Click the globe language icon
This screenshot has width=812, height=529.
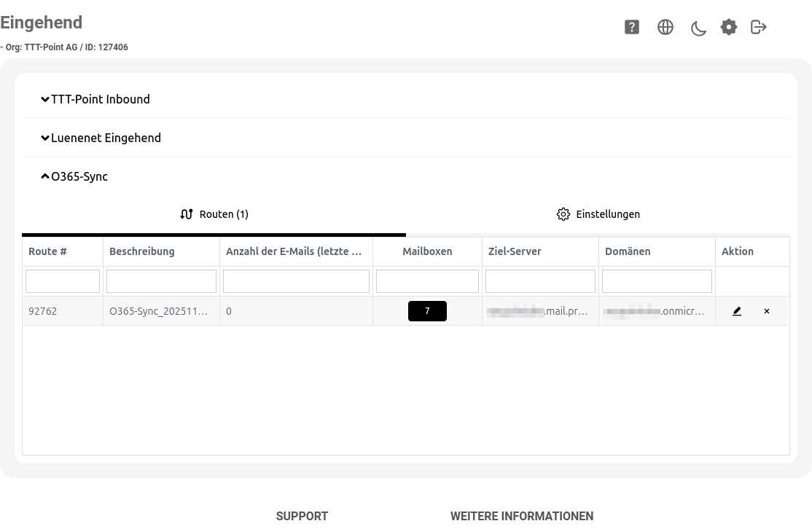pos(665,27)
